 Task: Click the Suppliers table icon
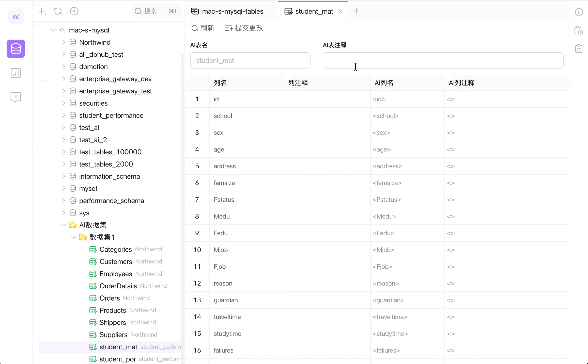(x=93, y=335)
